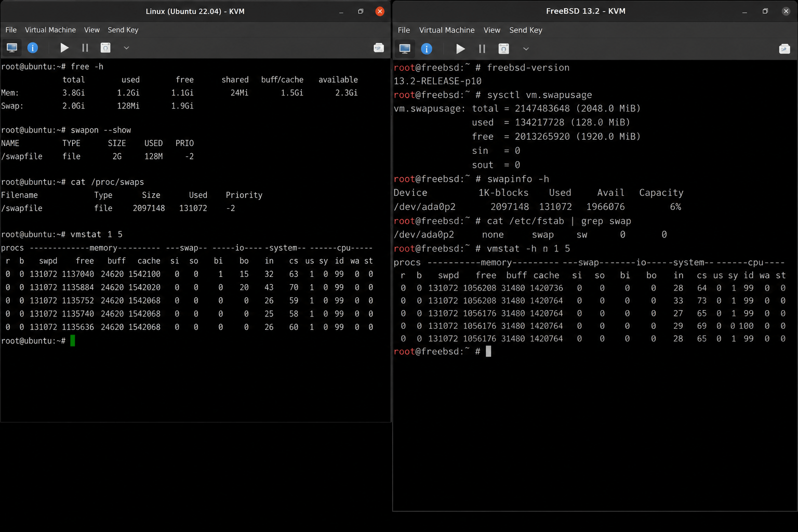Show graphical console in FreeBSD window
Image resolution: width=798 pixels, height=532 pixels.
pos(405,49)
